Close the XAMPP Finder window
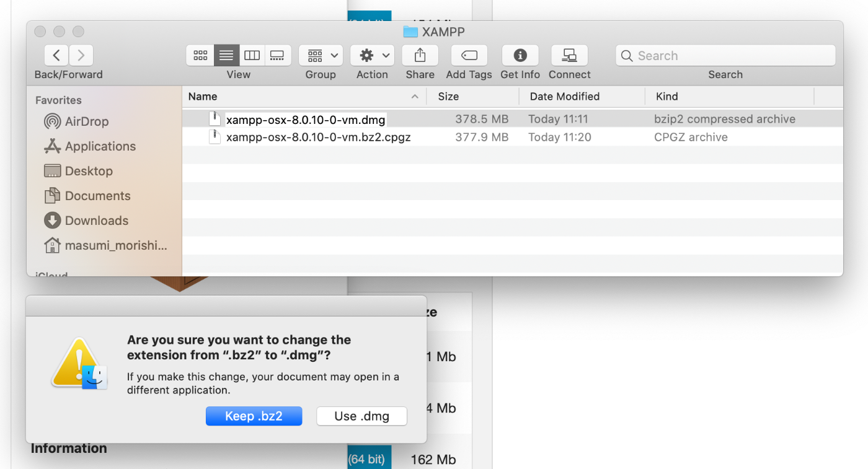 tap(40, 32)
